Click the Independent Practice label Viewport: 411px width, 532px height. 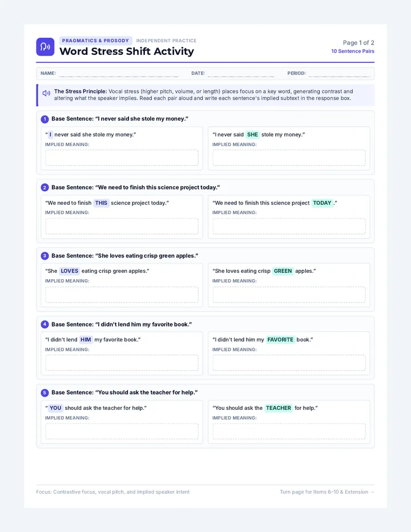coord(166,41)
